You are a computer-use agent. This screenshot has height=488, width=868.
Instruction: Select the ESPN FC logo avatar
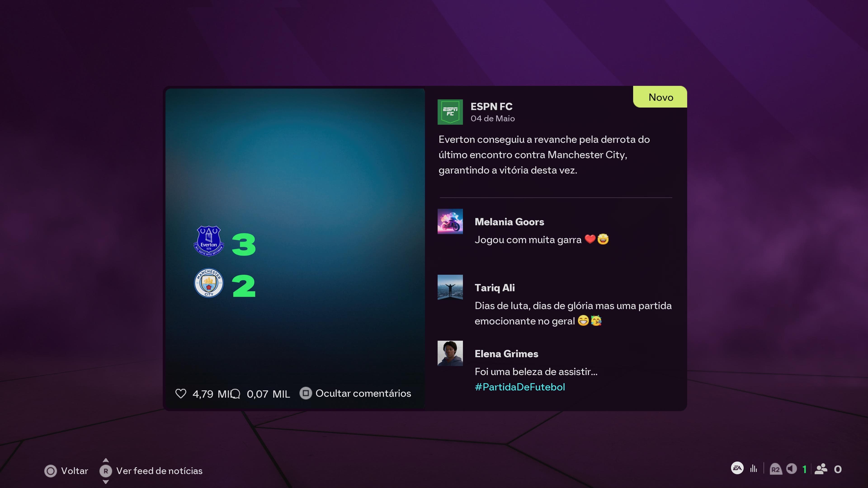(450, 112)
